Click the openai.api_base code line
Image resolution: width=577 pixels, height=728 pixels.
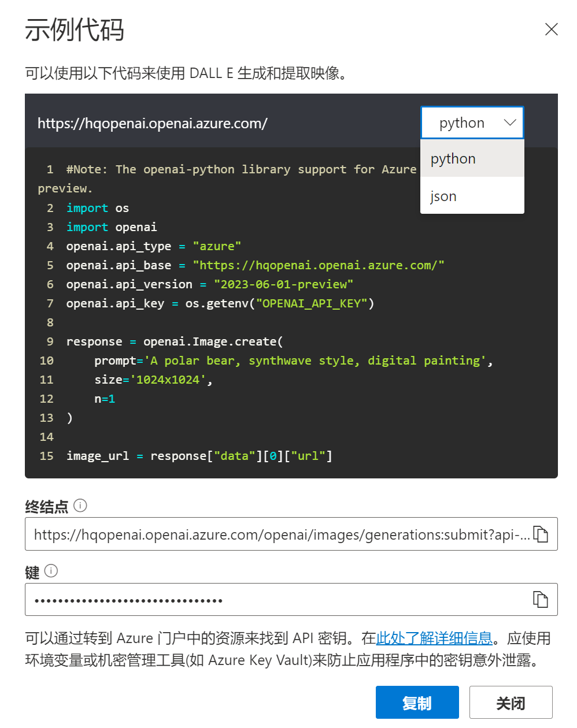pos(254,265)
